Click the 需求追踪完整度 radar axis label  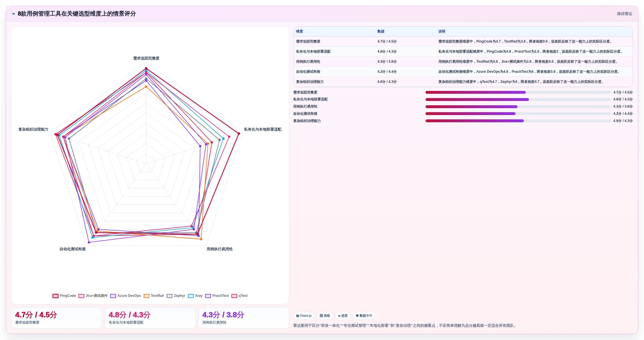[146, 58]
